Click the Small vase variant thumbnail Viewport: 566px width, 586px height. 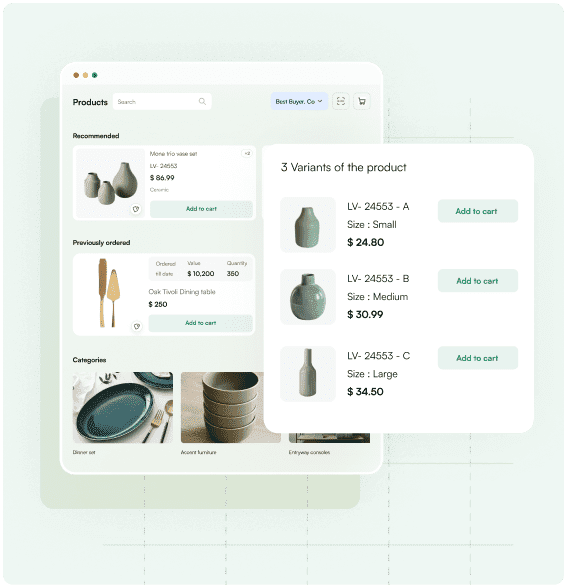coord(308,225)
